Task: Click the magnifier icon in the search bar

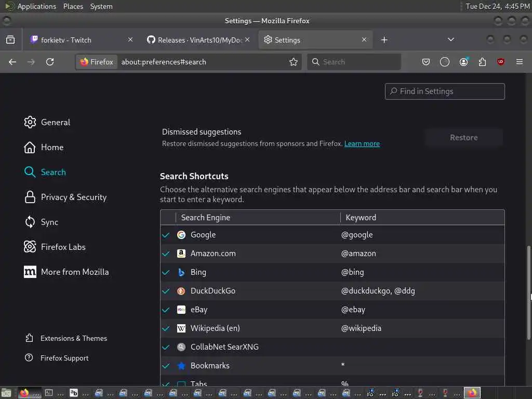Action: pyautogui.click(x=315, y=62)
